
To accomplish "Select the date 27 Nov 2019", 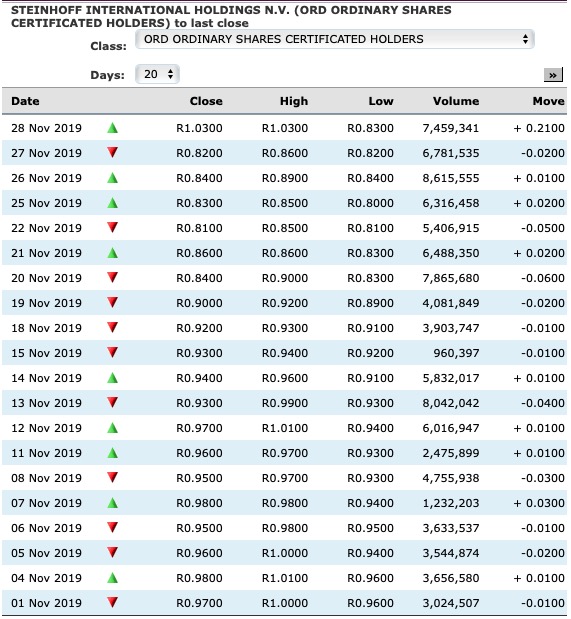I will coord(46,153).
